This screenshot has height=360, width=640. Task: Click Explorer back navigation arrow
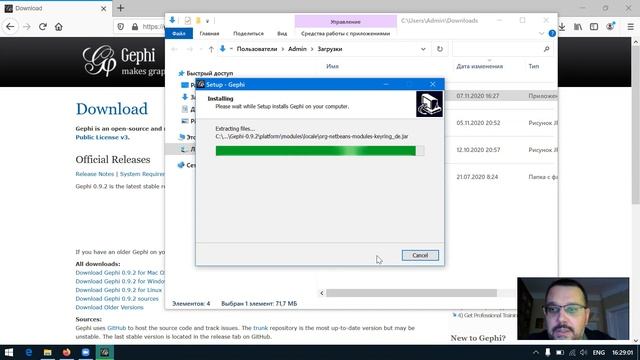174,49
